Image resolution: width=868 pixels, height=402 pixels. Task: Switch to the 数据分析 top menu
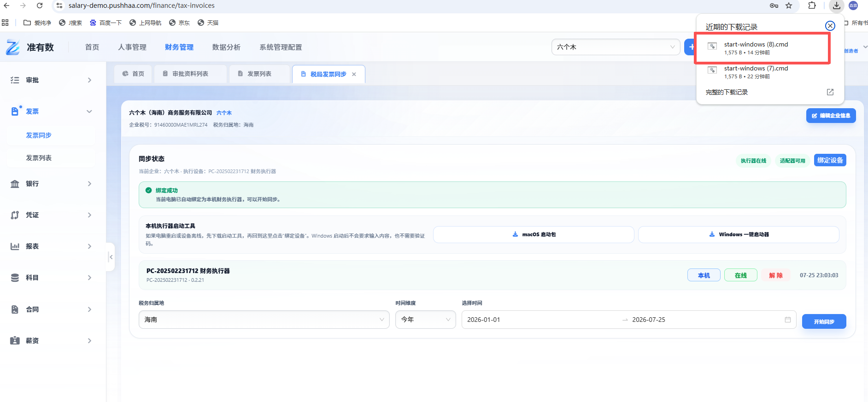[226, 47]
